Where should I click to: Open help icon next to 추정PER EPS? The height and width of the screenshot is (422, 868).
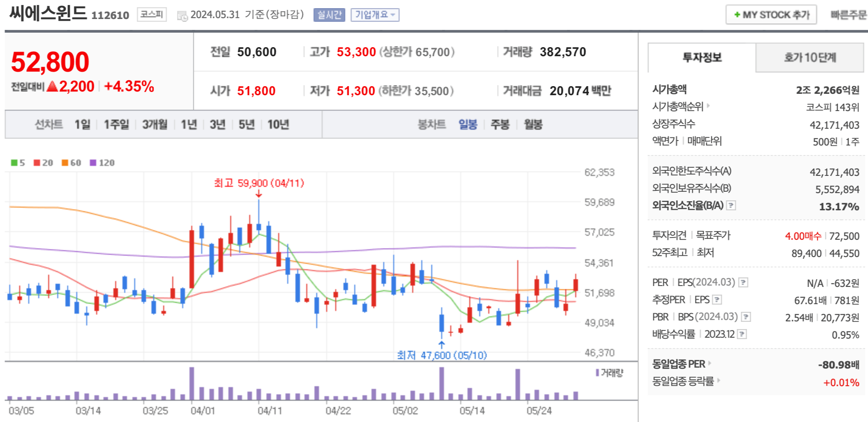pyautogui.click(x=717, y=300)
